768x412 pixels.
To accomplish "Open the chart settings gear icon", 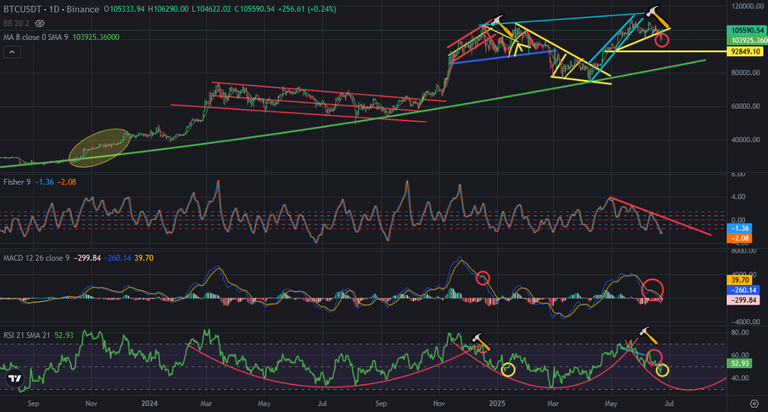I will tap(754, 404).
